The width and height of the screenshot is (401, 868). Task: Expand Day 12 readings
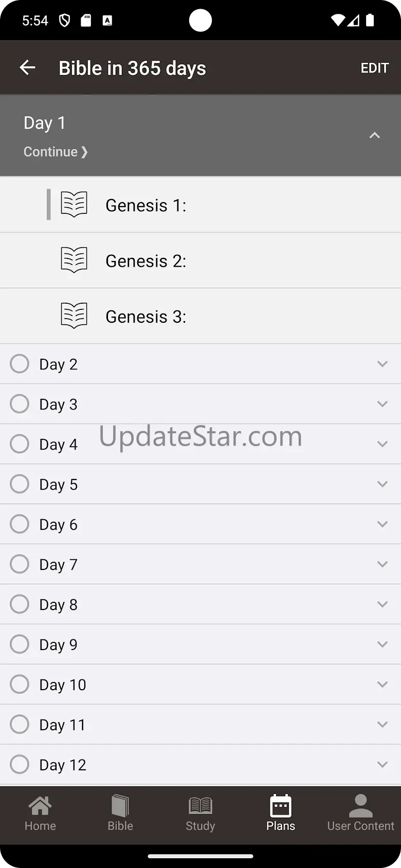(x=382, y=765)
